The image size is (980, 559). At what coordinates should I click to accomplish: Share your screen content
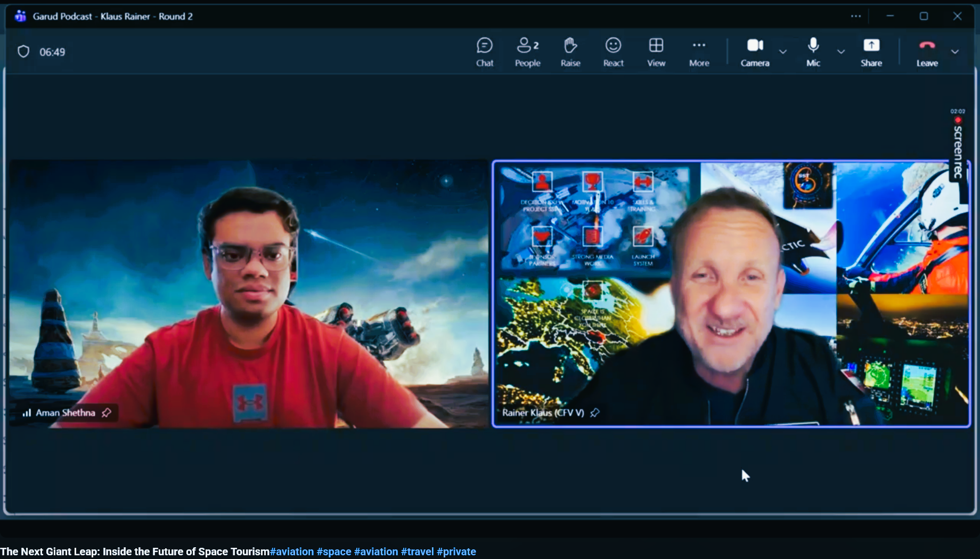[871, 52]
